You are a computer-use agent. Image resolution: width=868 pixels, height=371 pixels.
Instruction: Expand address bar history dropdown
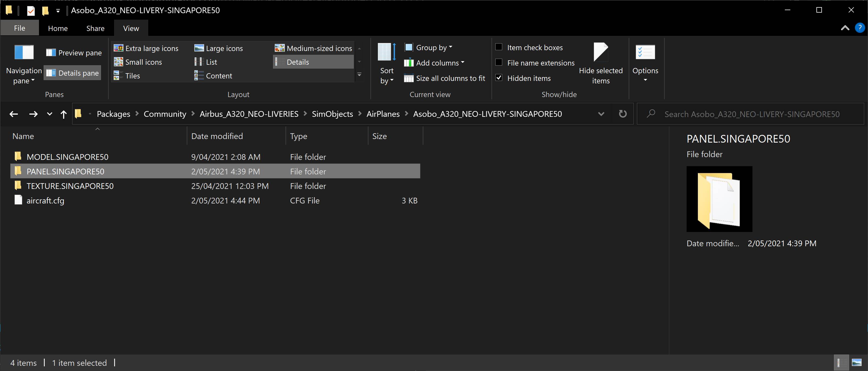point(601,114)
